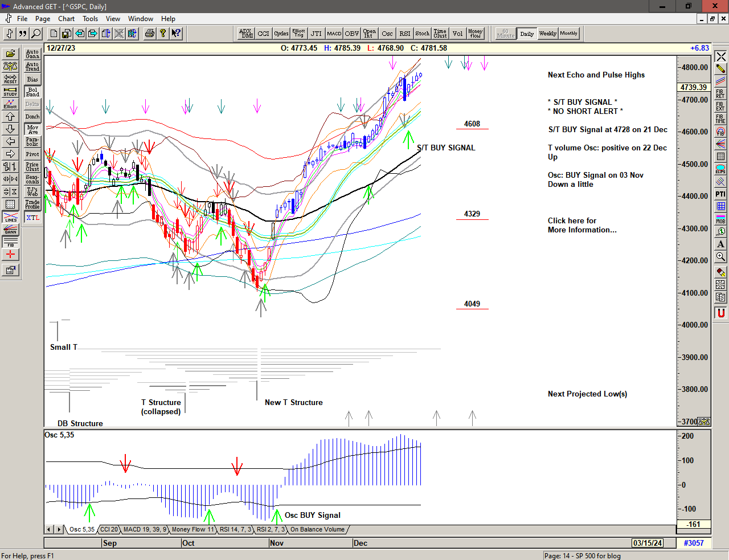Expand the Tools menu
This screenshot has width=729, height=560.
pos(90,19)
